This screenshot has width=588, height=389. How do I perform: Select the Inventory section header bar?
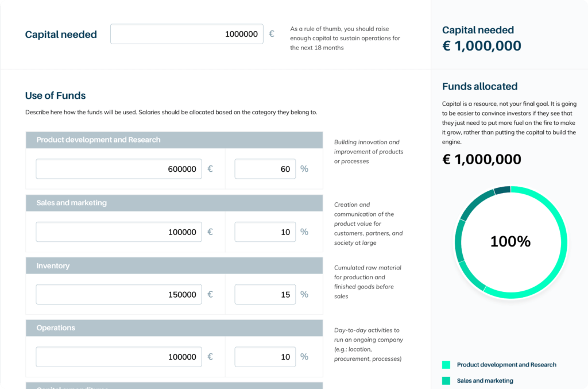click(x=174, y=265)
